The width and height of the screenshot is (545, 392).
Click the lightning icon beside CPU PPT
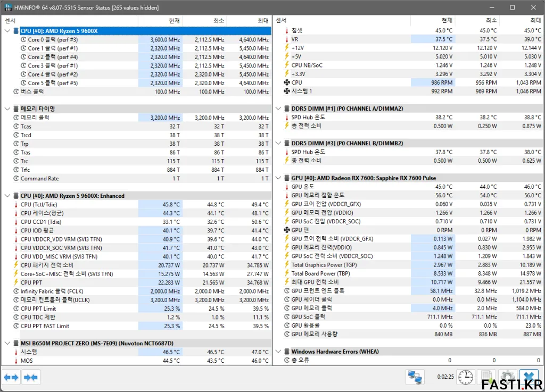pos(16,282)
